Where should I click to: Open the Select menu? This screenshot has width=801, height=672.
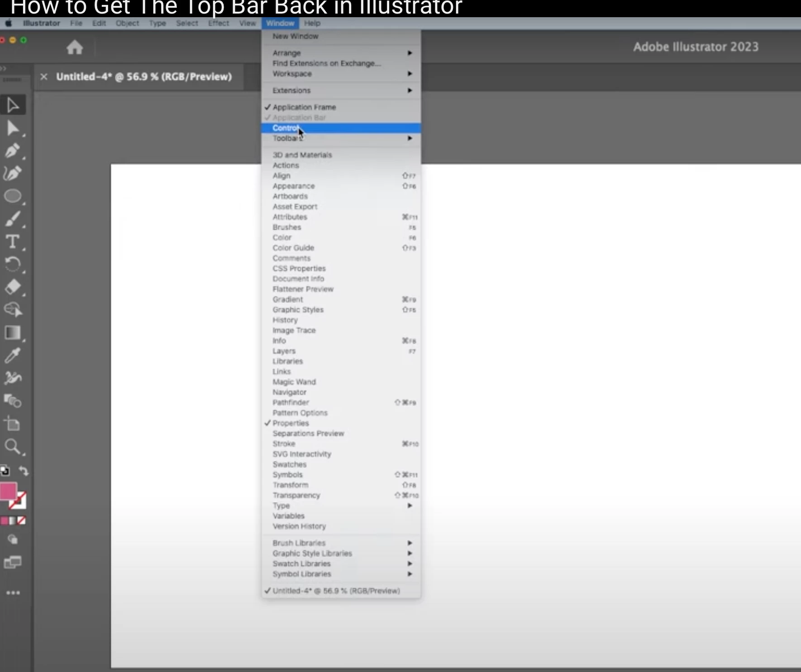point(187,23)
